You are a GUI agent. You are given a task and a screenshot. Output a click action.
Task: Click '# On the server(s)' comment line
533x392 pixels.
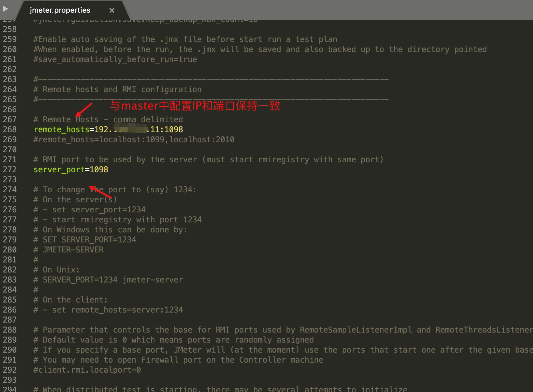(75, 200)
